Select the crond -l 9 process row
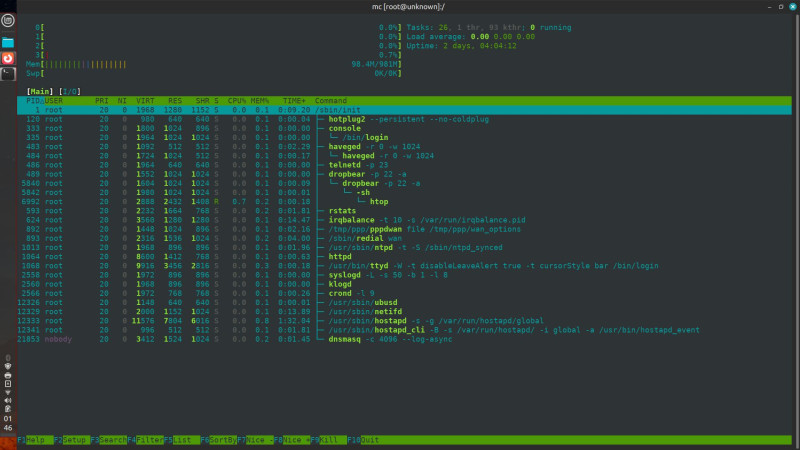 [404, 293]
